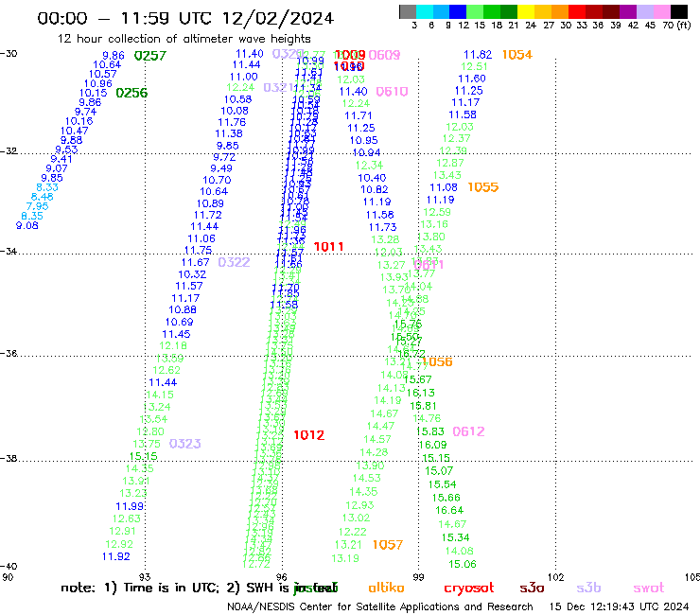Image resolution: width=700 pixels, height=615 pixels.
Task: Click the longitude axis label 93
Action: [145, 577]
